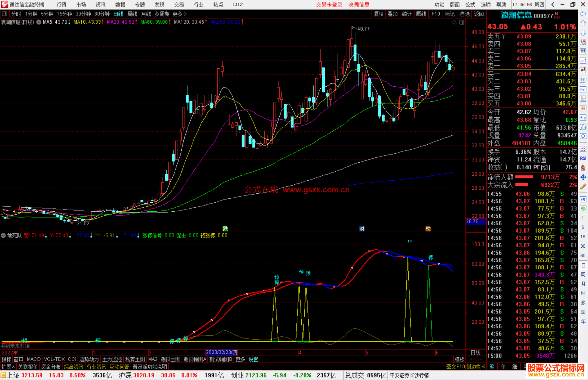Switch to the MACD indicator tab
This screenshot has width=588, height=380.
click(x=33, y=359)
